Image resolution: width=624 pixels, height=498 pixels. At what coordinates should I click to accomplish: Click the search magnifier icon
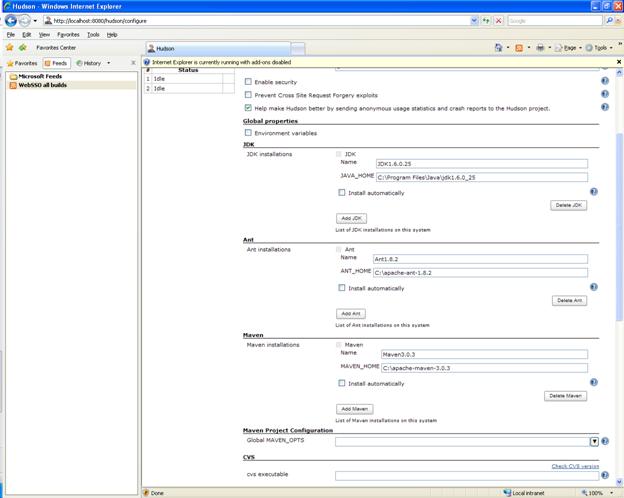[609, 20]
